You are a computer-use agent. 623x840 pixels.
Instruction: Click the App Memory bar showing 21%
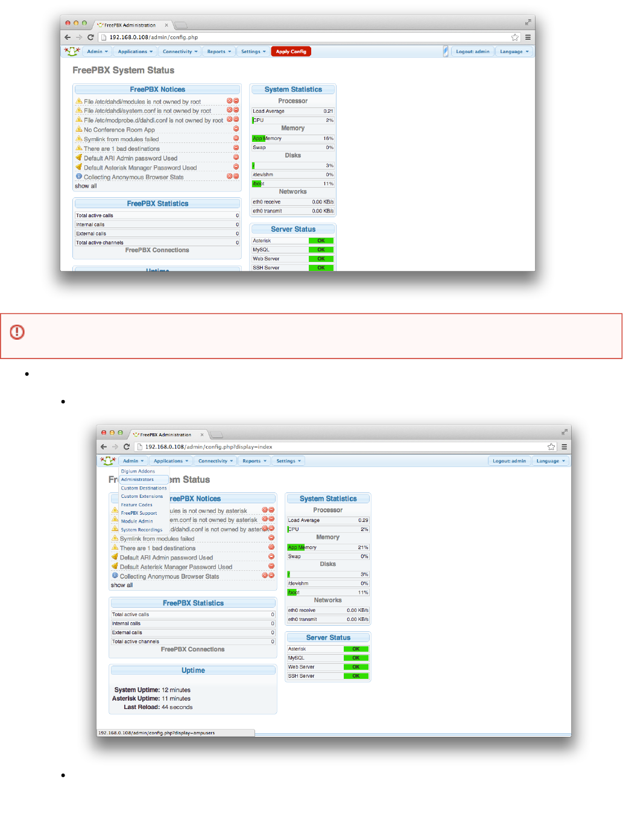coord(328,547)
